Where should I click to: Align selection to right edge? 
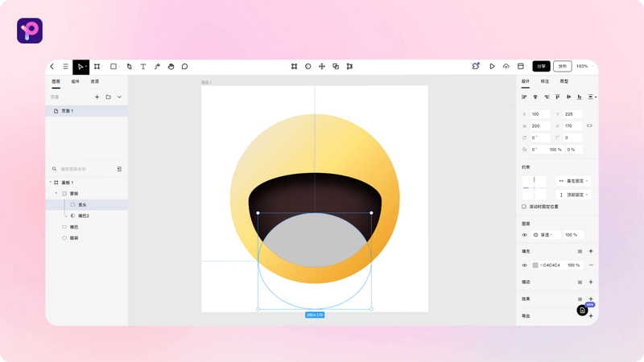coord(547,97)
